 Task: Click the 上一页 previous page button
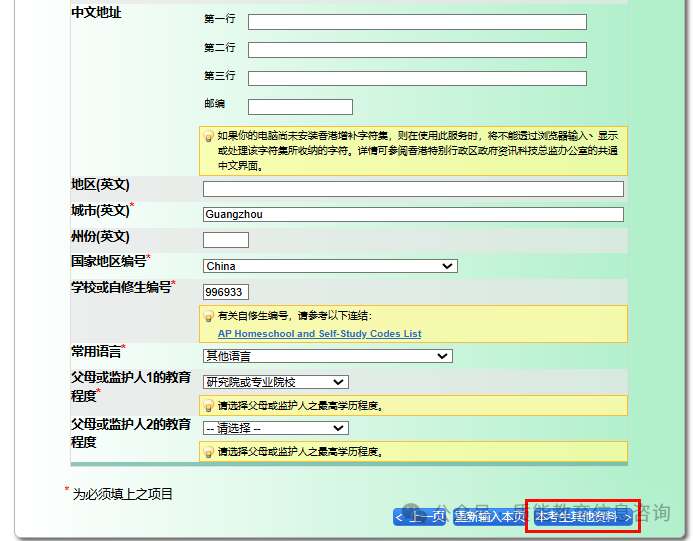pos(420,517)
